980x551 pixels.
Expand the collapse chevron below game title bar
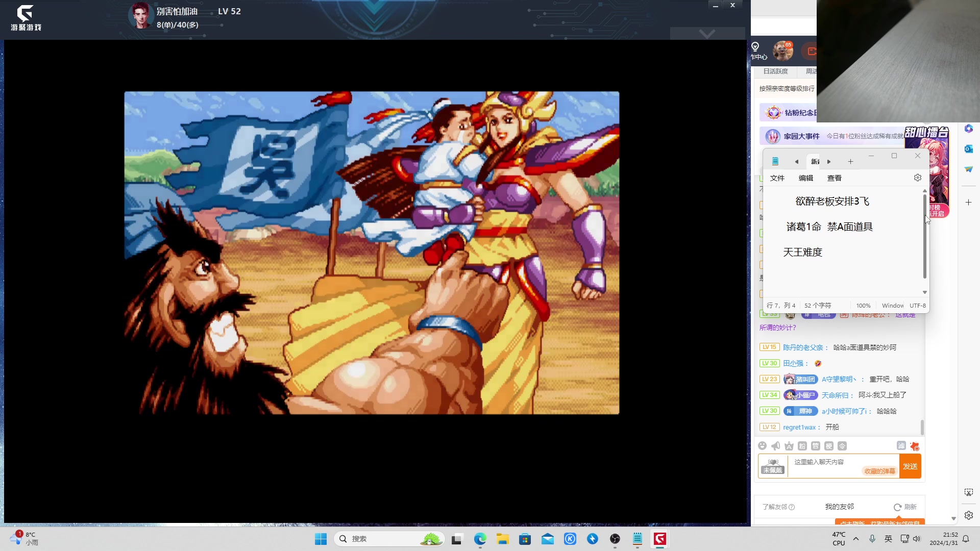(x=707, y=34)
